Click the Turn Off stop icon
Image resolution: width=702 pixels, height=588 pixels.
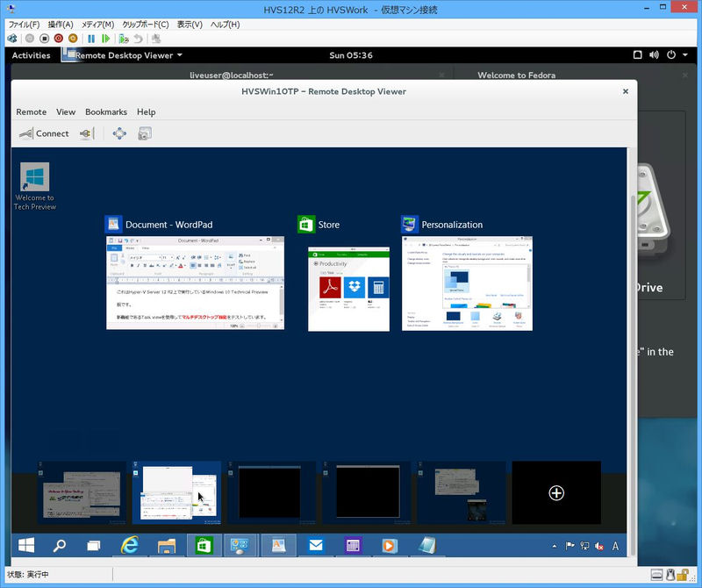tap(44, 39)
